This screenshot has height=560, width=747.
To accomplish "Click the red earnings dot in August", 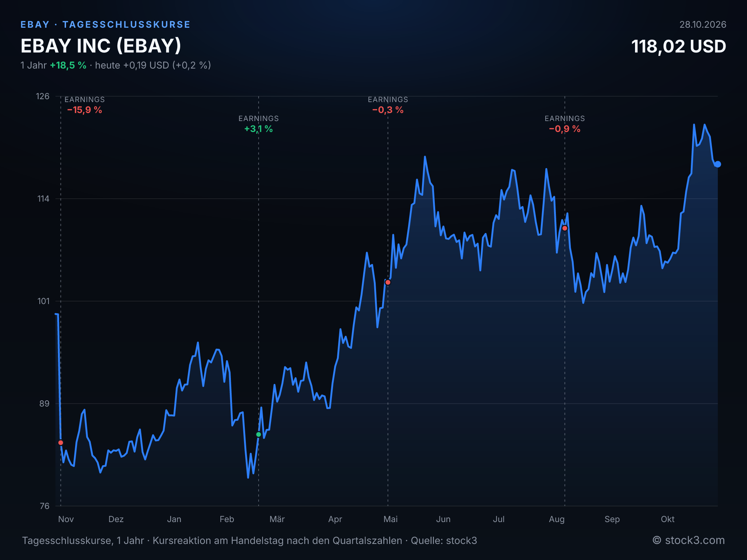I will click(x=565, y=228).
